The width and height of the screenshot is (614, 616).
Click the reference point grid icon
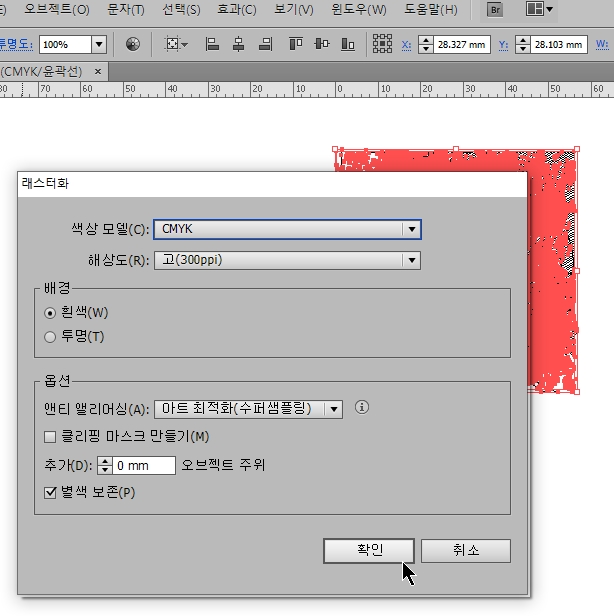(x=382, y=44)
